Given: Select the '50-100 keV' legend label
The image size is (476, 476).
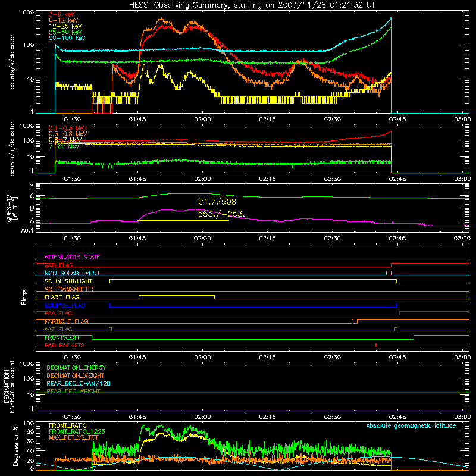Looking at the screenshot, I should (67, 38).
